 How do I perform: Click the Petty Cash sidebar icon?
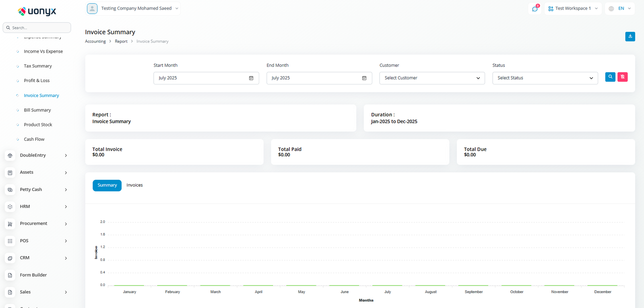[10, 189]
